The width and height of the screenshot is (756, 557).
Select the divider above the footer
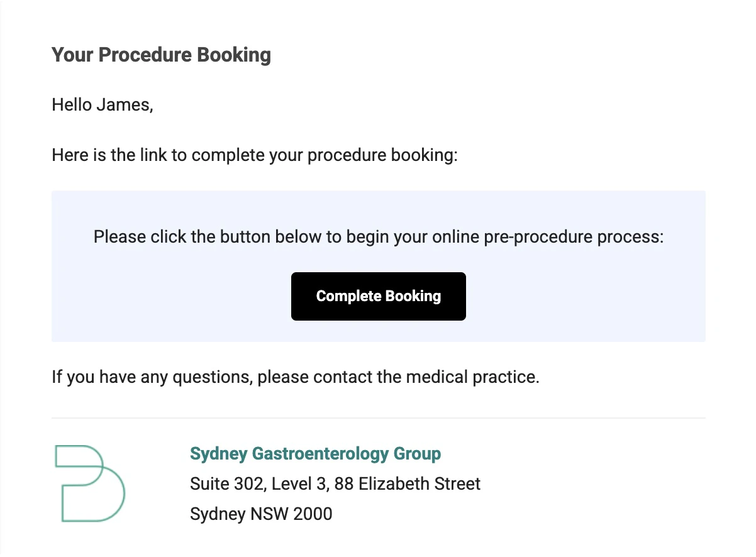378,417
